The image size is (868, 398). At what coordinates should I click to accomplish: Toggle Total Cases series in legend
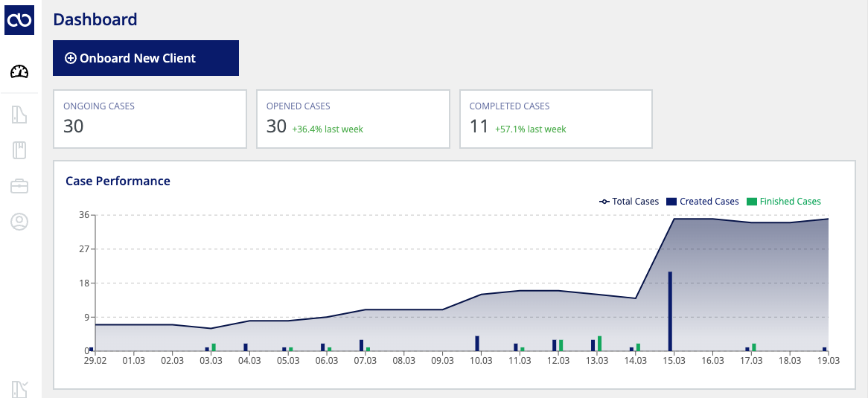pyautogui.click(x=629, y=202)
